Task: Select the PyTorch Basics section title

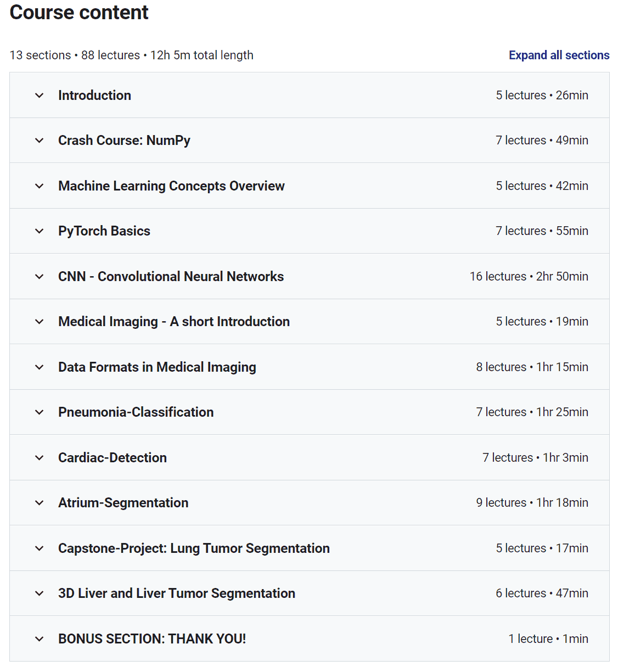Action: (104, 231)
